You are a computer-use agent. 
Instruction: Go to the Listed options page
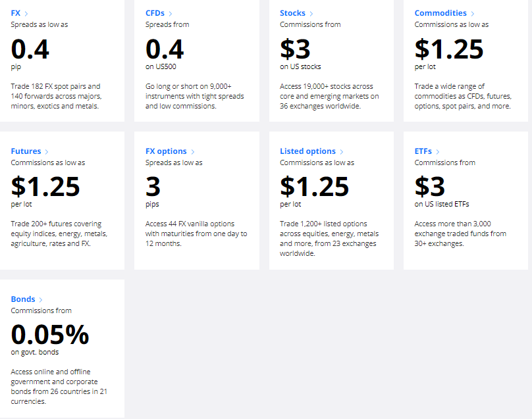[x=307, y=151]
